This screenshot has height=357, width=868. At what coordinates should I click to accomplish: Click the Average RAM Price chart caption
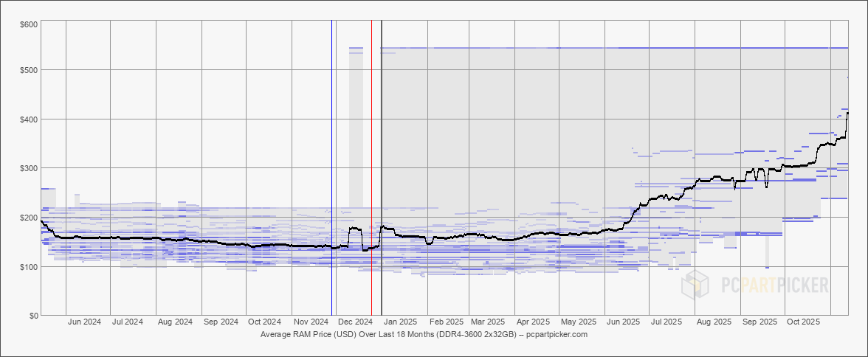pyautogui.click(x=424, y=335)
